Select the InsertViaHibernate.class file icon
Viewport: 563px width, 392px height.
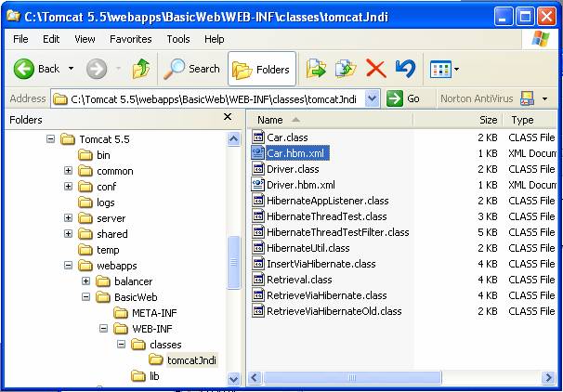pyautogui.click(x=258, y=264)
